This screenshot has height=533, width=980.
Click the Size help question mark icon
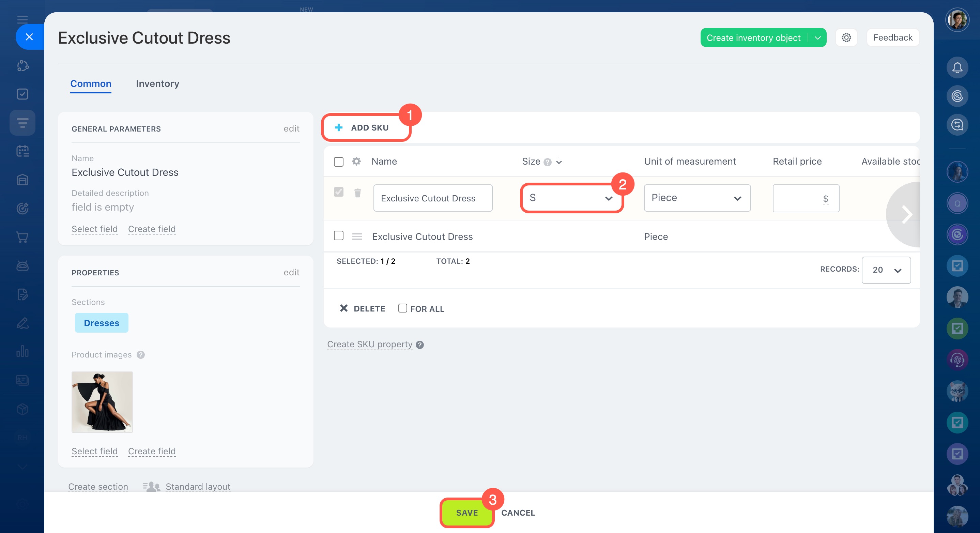coord(547,162)
